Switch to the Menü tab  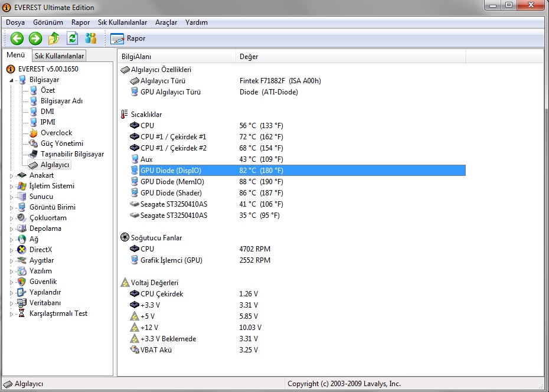16,55
